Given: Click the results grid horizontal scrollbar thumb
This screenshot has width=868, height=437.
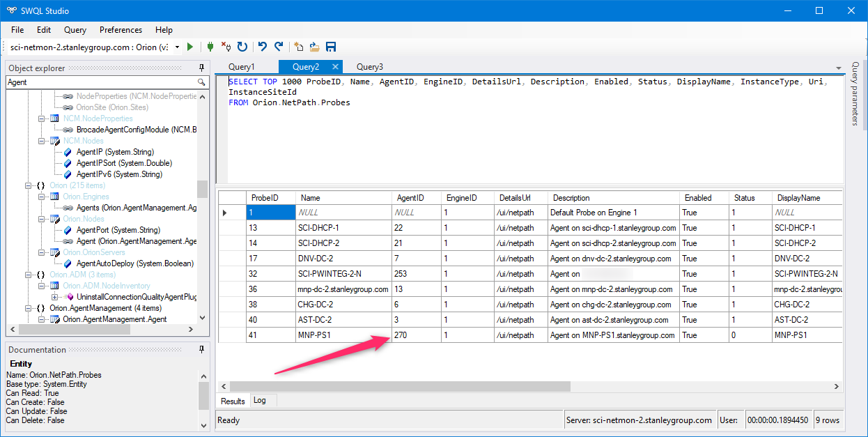Looking at the screenshot, I should point(399,386).
